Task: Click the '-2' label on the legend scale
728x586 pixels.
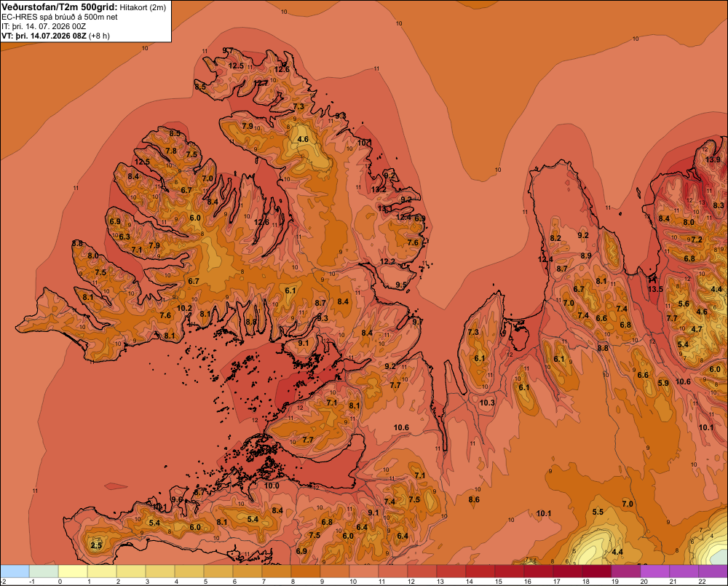Action: (x=3, y=582)
